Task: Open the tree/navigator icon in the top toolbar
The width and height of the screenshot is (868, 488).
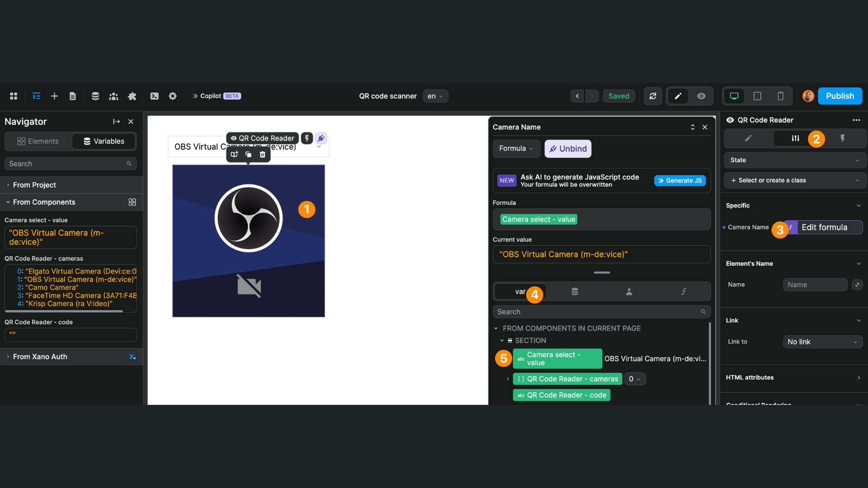Action: click(36, 96)
